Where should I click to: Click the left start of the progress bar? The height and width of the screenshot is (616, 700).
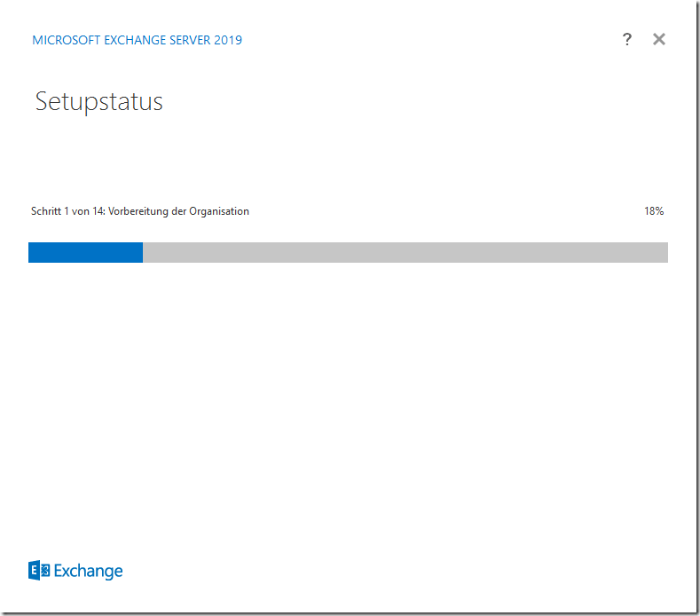pyautogui.click(x=31, y=253)
